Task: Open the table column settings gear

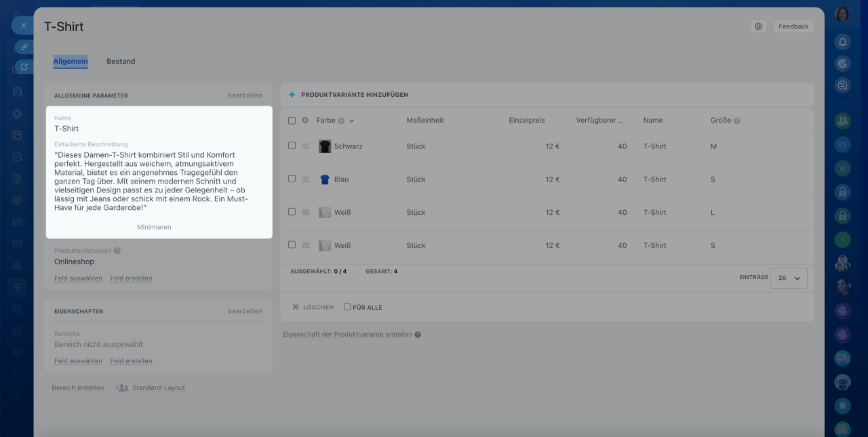Action: [x=305, y=121]
